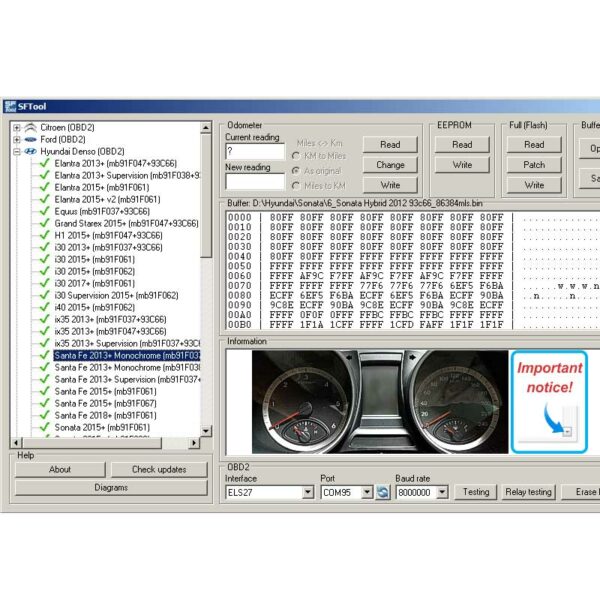Click the SFTool title bar icon

[x=10, y=106]
